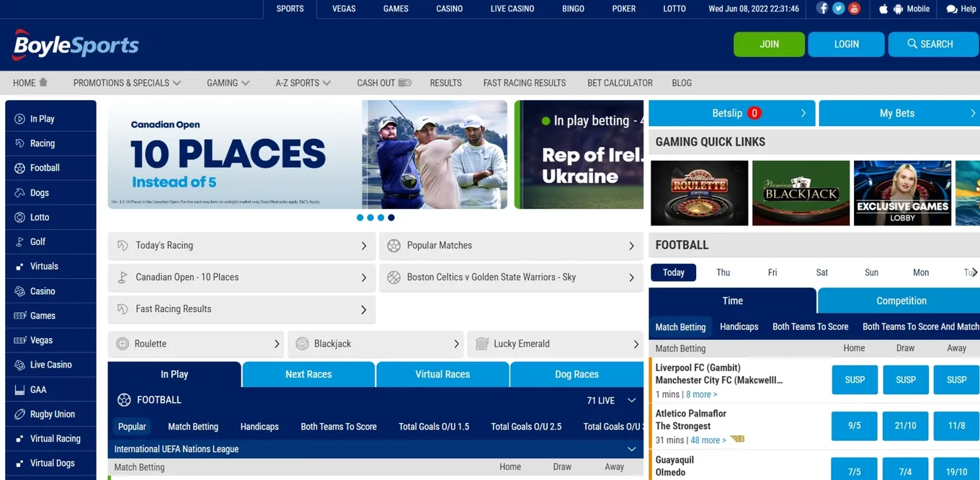
Task: Expand the Betslip panel arrow
Action: coord(803,113)
